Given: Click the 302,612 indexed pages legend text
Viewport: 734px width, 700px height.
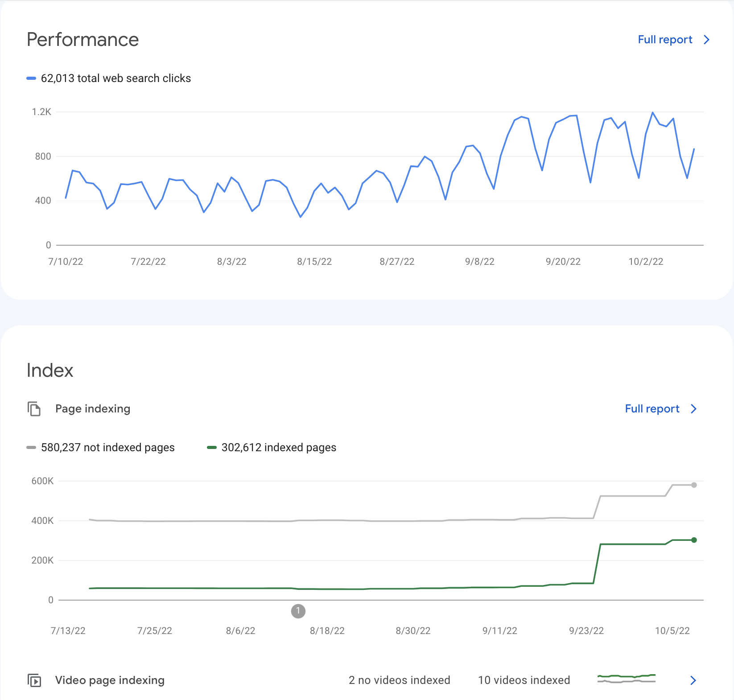Looking at the screenshot, I should point(279,448).
